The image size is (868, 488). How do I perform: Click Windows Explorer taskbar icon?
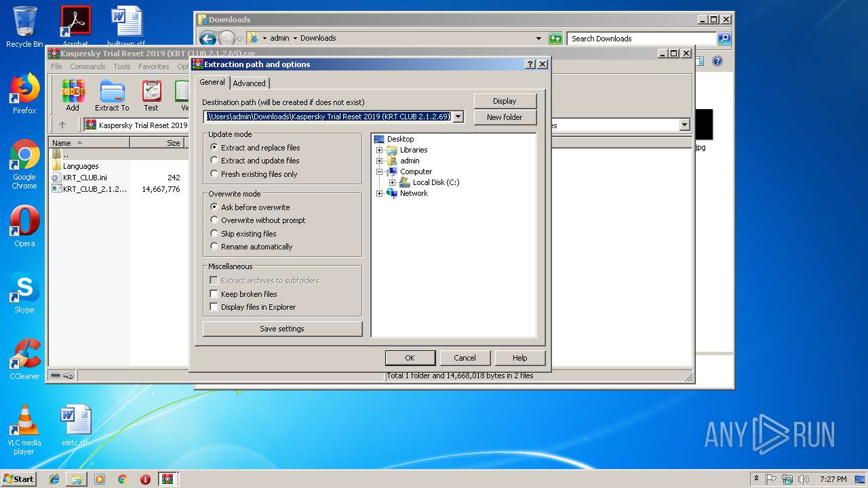77,479
